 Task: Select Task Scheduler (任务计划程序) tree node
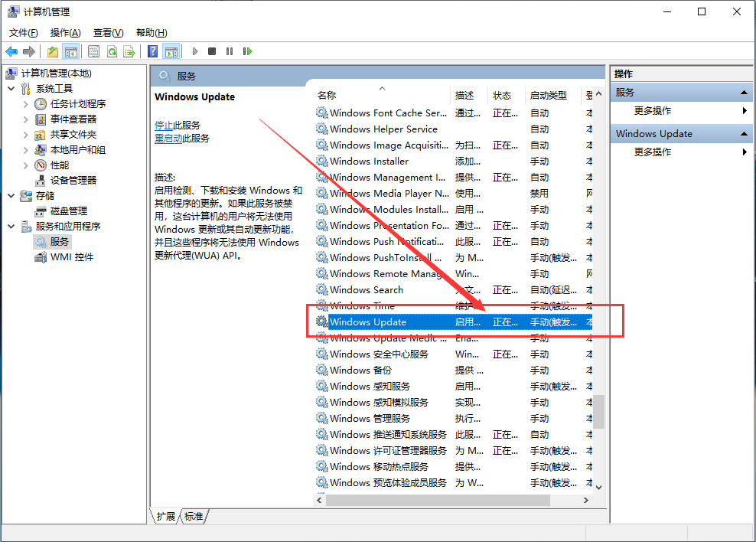[77, 103]
